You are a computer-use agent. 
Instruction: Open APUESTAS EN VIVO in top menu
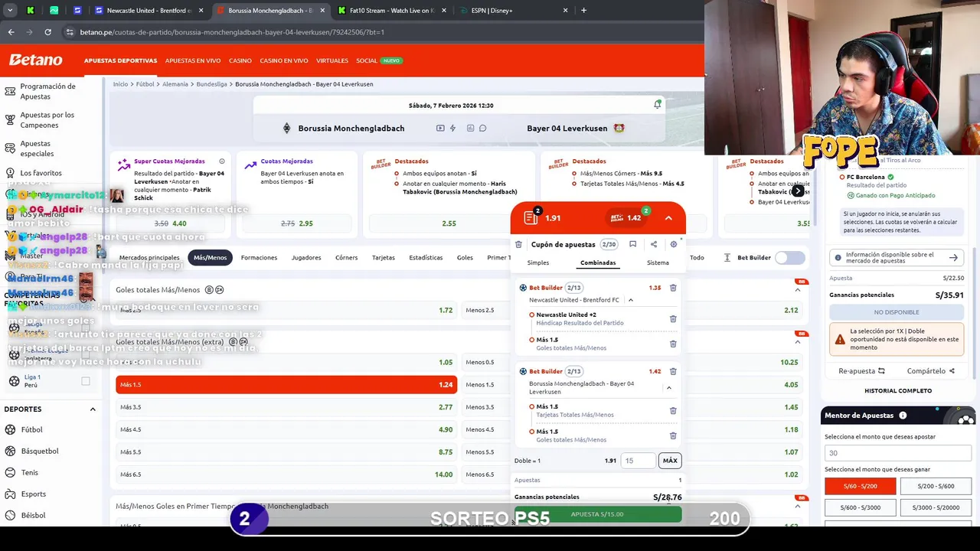point(193,60)
